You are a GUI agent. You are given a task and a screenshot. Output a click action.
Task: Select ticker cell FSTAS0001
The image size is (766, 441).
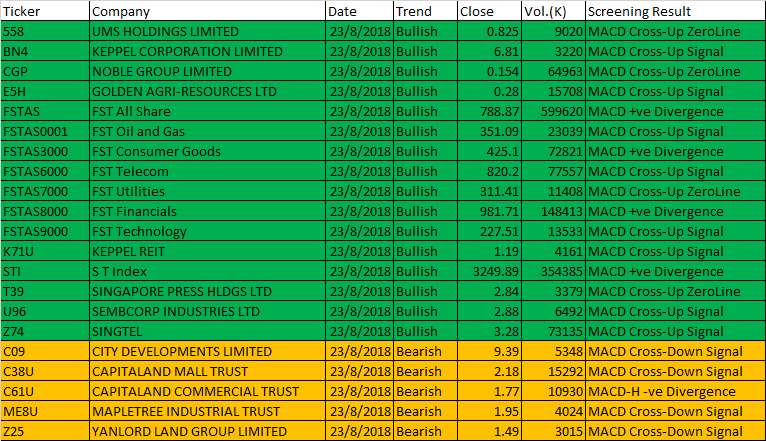(x=45, y=131)
